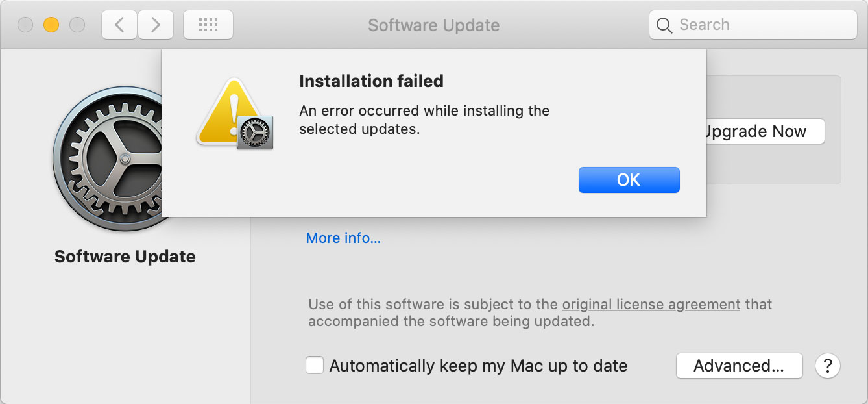Click the Software Update window title
Screen dimensions: 868x404
pyautogui.click(x=433, y=25)
